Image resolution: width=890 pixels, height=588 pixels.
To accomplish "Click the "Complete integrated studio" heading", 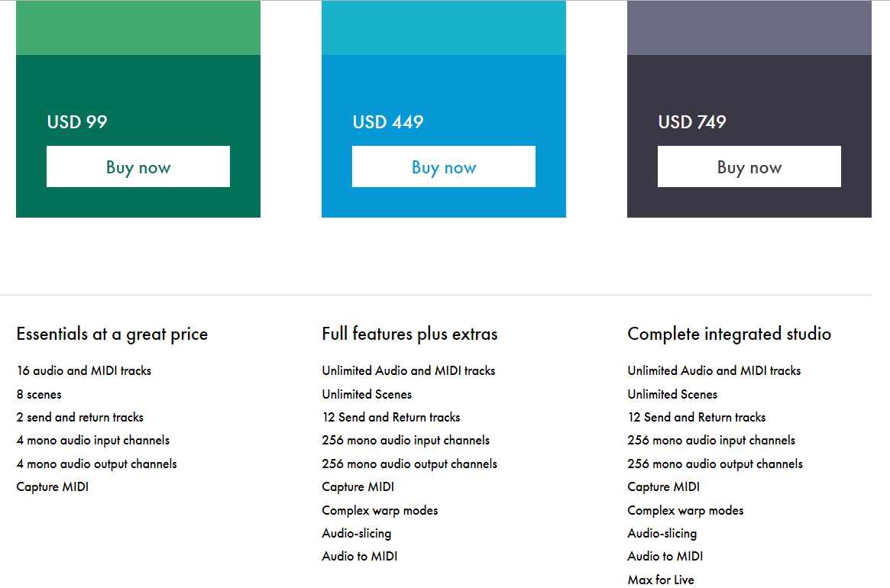I will pos(729,334).
